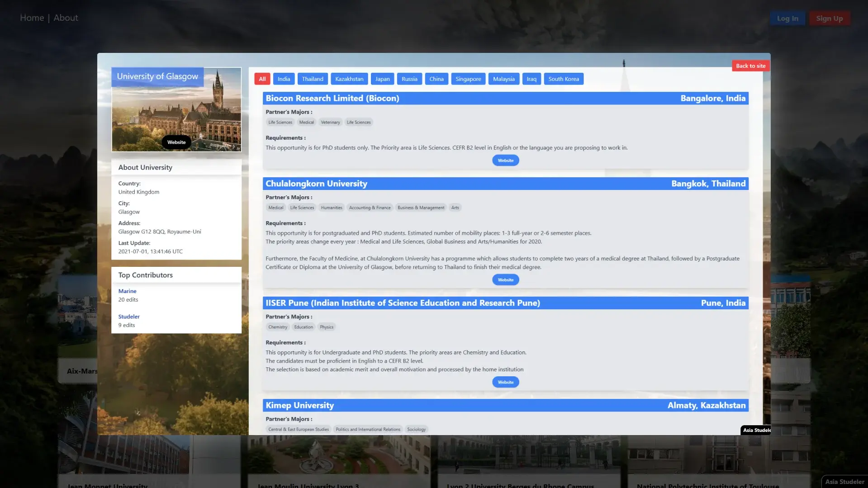
Task: Click Sociology tag under Kimep University
Action: (x=416, y=429)
